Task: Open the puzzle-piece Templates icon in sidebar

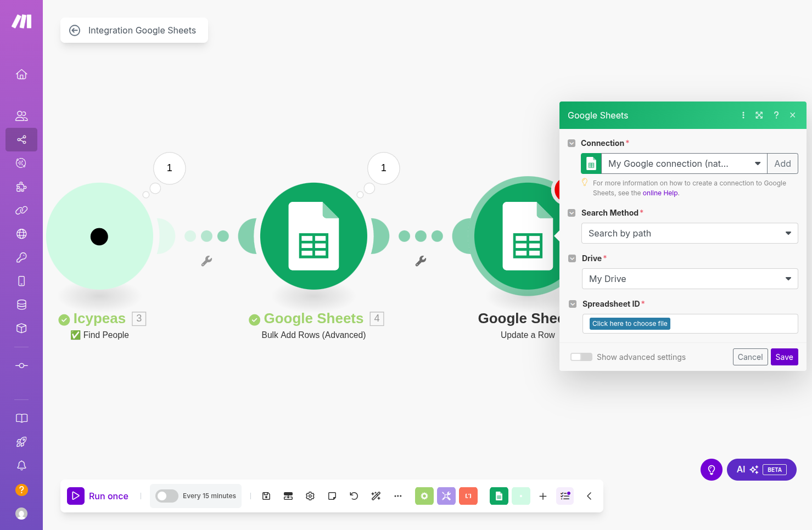Action: point(21,187)
